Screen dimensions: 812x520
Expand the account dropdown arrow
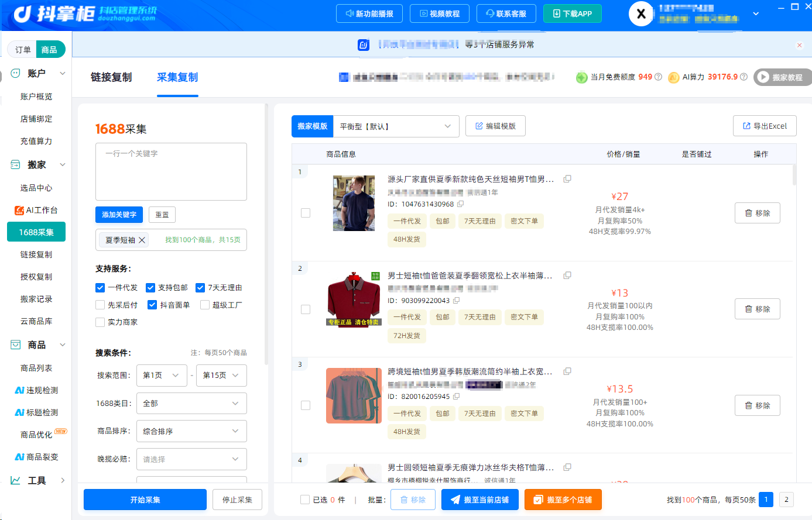[756, 13]
